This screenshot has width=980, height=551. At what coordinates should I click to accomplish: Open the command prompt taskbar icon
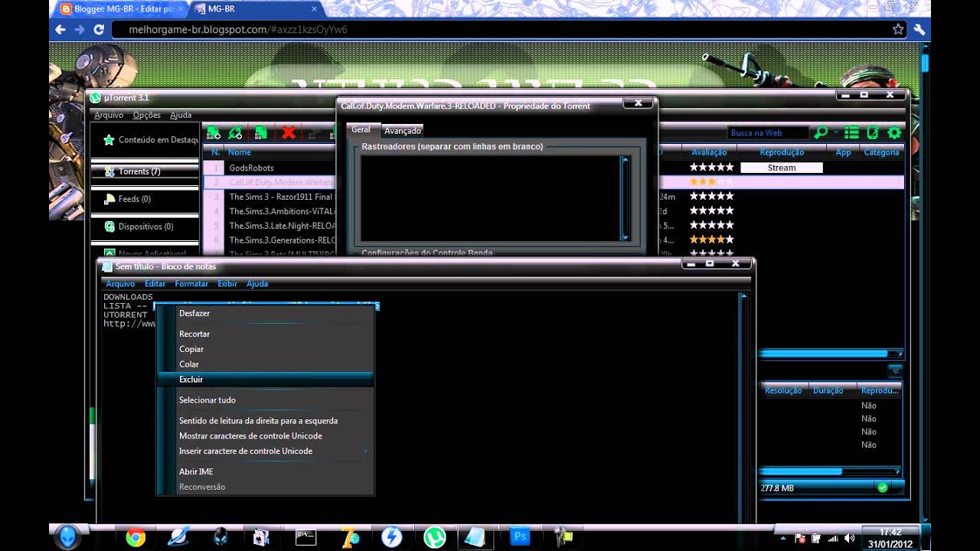[x=305, y=537]
